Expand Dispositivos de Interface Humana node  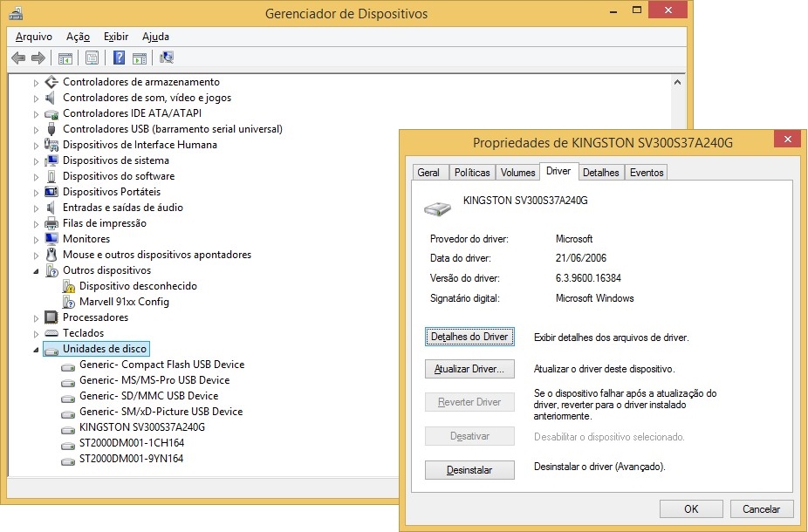click(36, 146)
